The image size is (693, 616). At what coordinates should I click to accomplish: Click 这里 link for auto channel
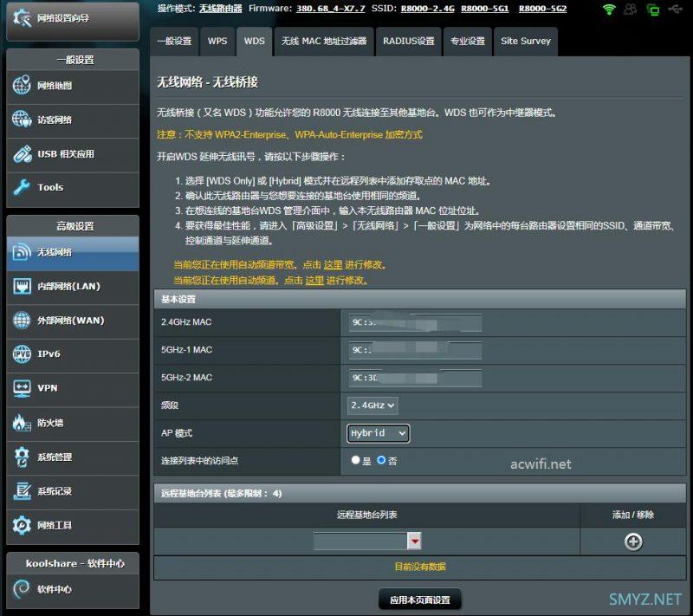[314, 280]
